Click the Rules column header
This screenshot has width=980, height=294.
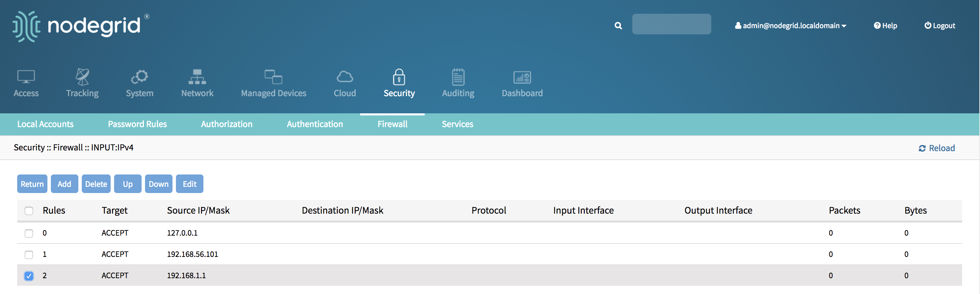pyautogui.click(x=54, y=210)
